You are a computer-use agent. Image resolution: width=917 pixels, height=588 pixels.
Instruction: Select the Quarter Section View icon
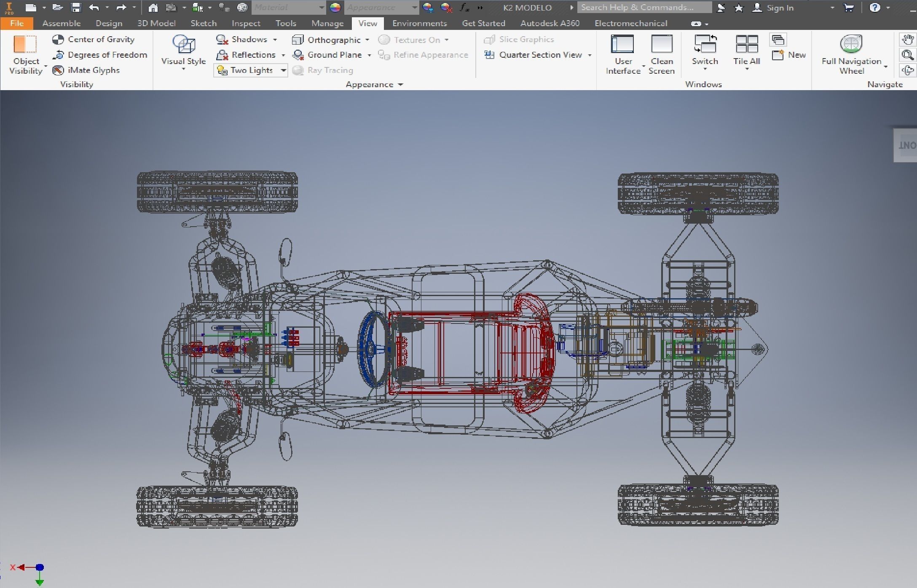point(489,55)
